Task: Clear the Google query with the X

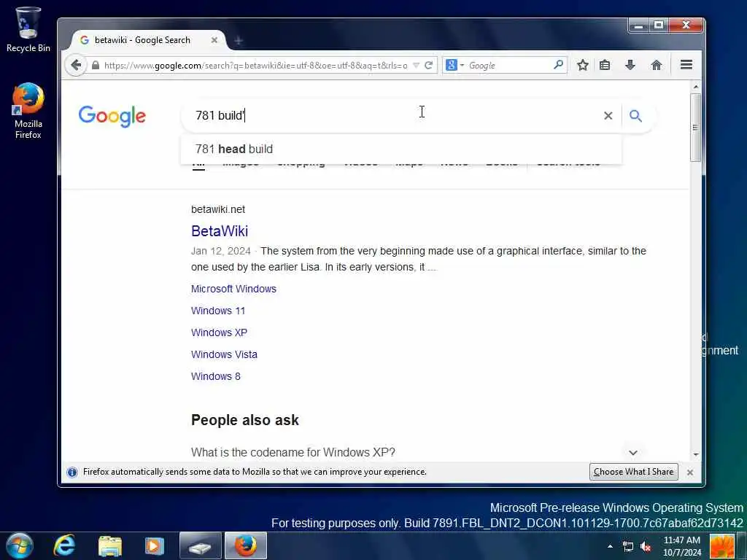Action: pyautogui.click(x=608, y=116)
